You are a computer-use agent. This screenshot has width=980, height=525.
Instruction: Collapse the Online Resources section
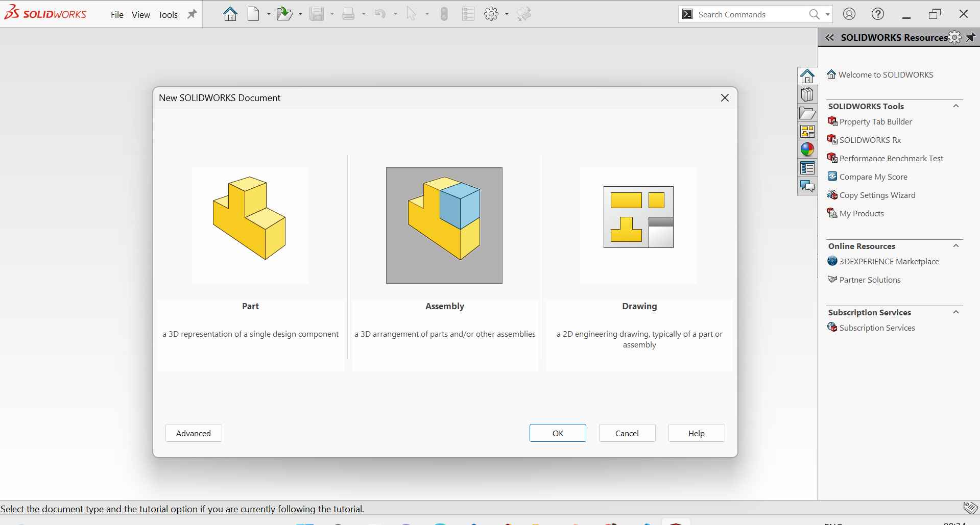tap(956, 245)
